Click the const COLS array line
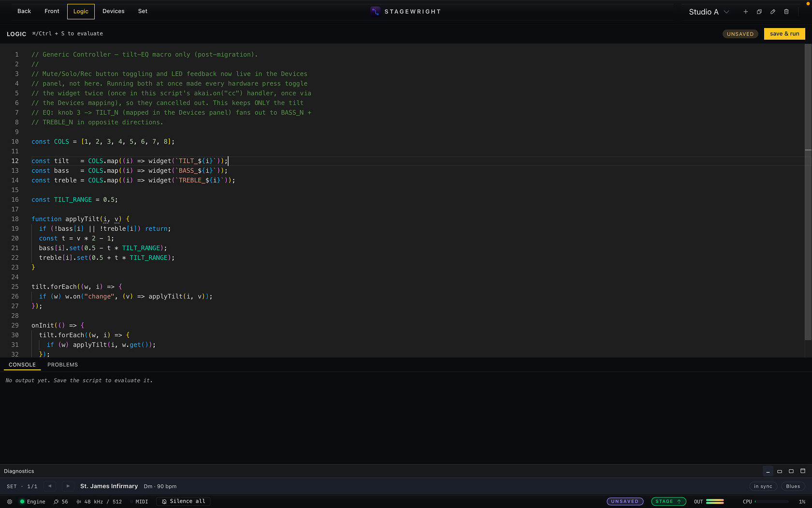812x508 pixels. 103,142
